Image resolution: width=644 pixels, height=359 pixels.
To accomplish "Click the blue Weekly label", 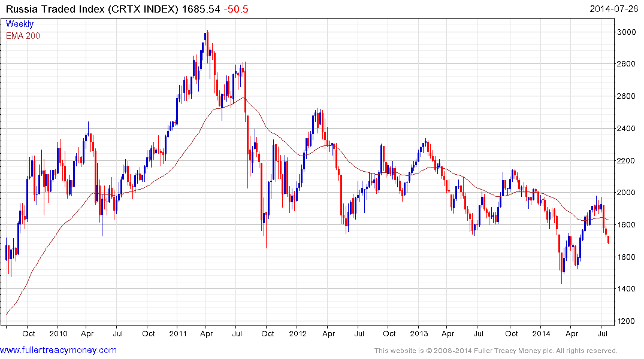I will tap(20, 24).
